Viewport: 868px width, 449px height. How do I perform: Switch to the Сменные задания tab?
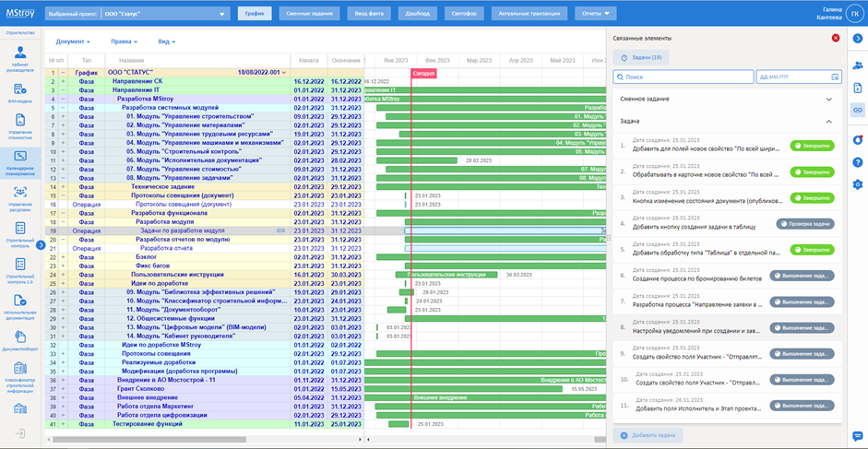coord(311,14)
